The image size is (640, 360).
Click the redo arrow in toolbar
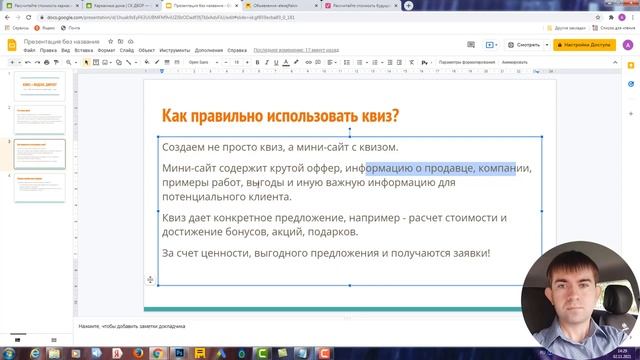tap(37, 62)
